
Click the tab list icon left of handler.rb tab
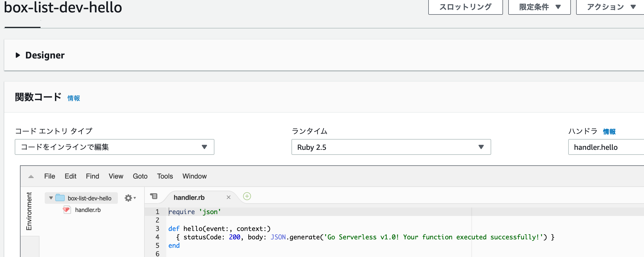(x=154, y=196)
